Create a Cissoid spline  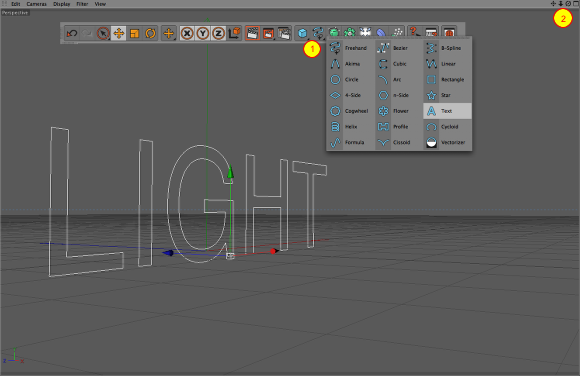[x=398, y=142]
